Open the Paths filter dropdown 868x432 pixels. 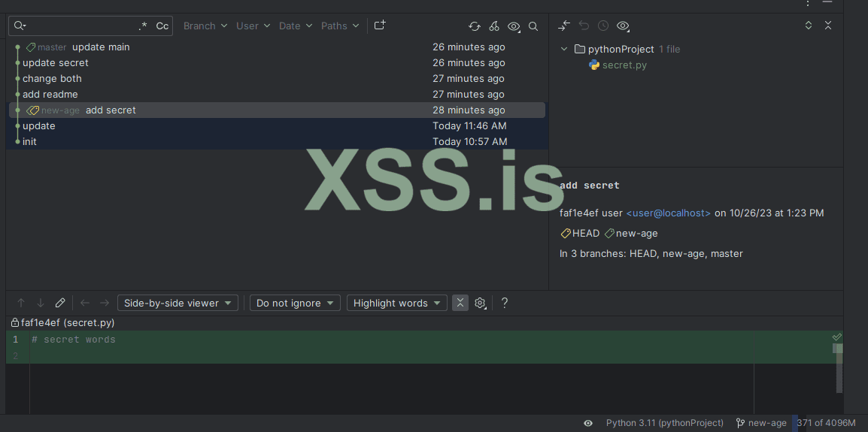341,26
